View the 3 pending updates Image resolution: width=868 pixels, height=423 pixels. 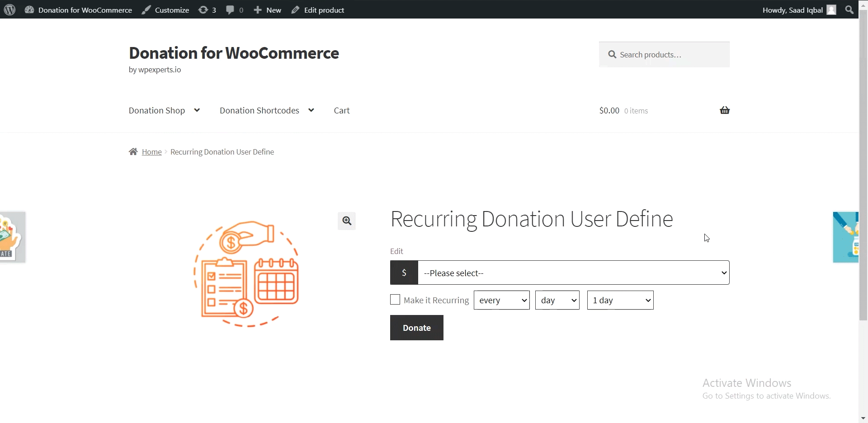point(207,10)
